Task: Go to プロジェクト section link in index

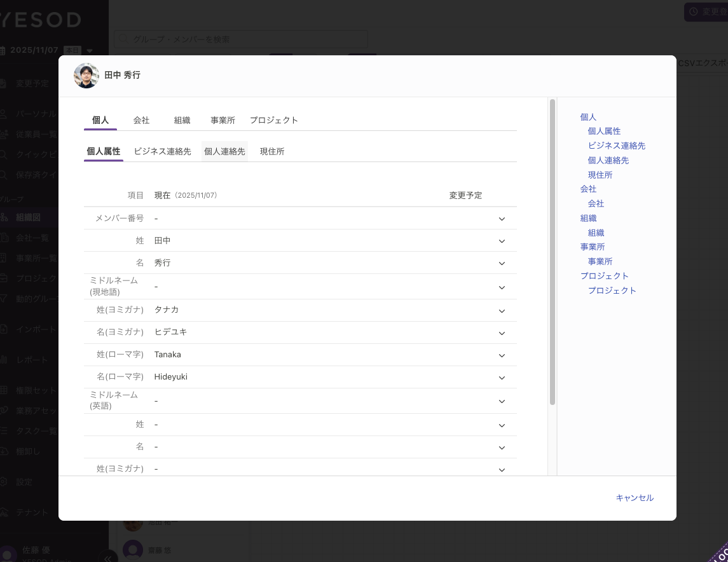Action: point(604,276)
